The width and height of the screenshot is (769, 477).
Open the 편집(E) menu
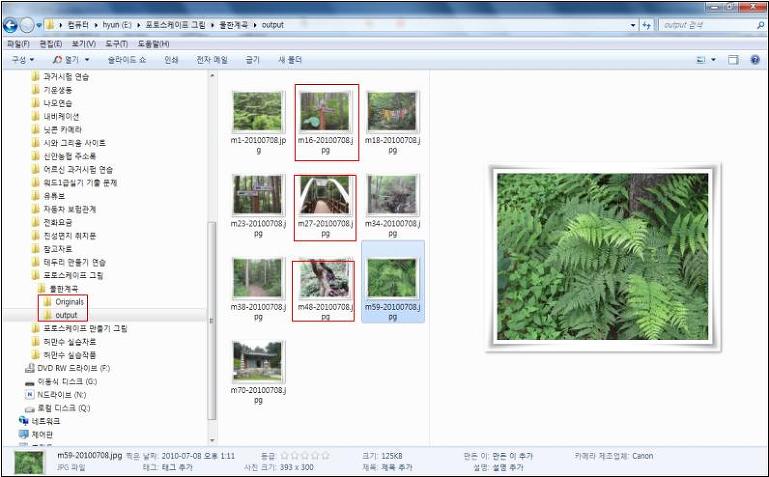click(51, 44)
